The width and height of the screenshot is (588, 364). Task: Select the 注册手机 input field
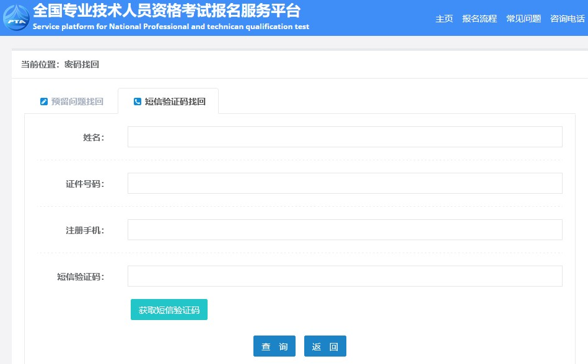coord(344,230)
